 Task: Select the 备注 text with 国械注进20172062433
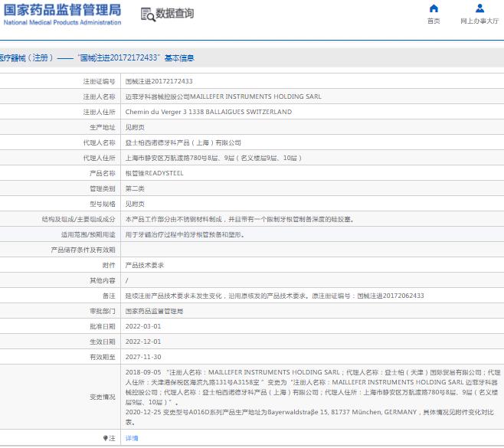(x=274, y=296)
